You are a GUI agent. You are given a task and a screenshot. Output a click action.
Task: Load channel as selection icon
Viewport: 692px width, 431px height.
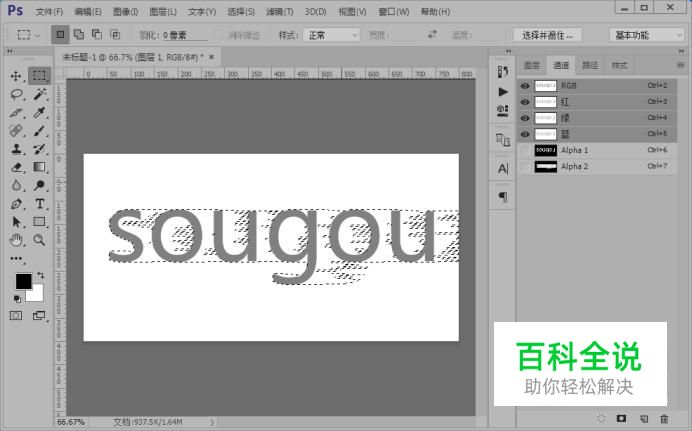point(601,419)
